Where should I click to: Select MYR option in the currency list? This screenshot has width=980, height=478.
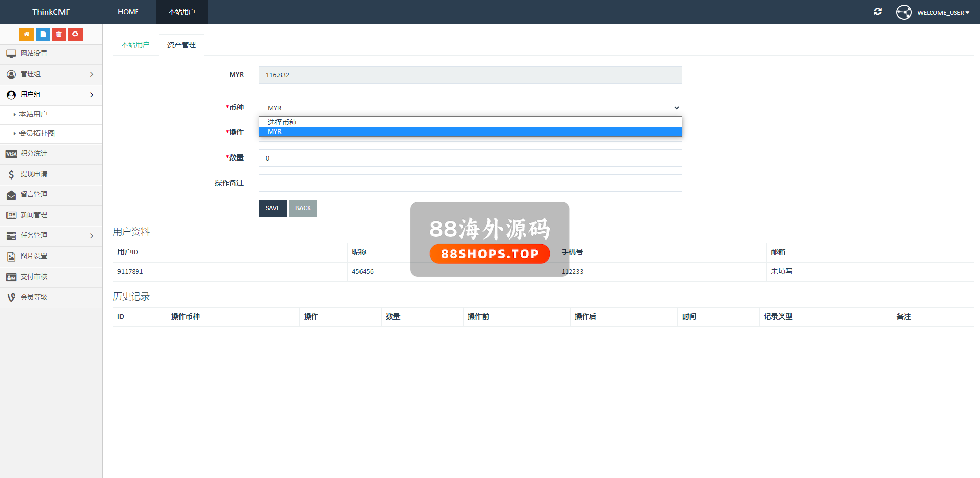coord(470,132)
